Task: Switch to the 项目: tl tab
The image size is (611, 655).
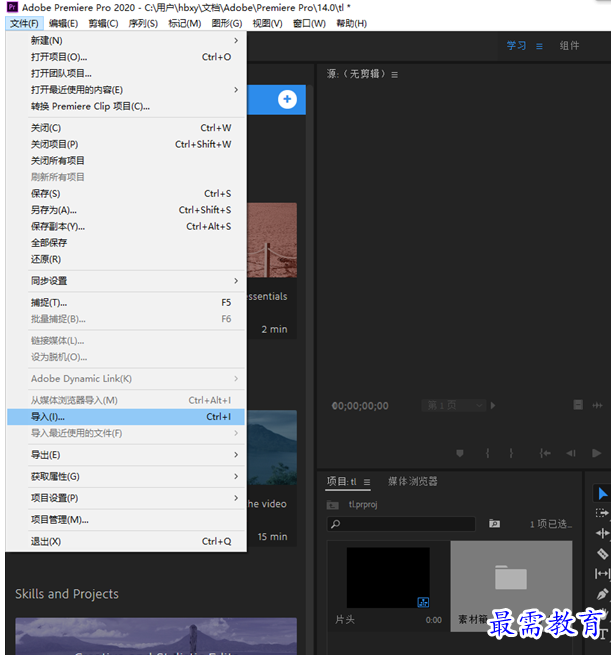Action: 342,481
